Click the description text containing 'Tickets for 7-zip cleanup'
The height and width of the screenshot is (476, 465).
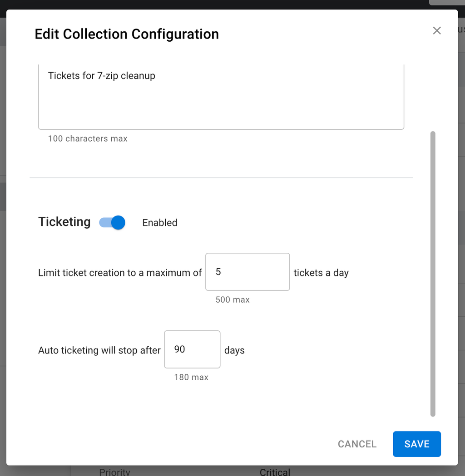102,76
